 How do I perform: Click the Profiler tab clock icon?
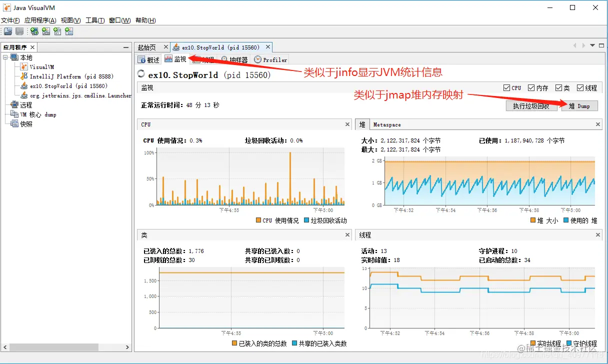[x=257, y=59]
